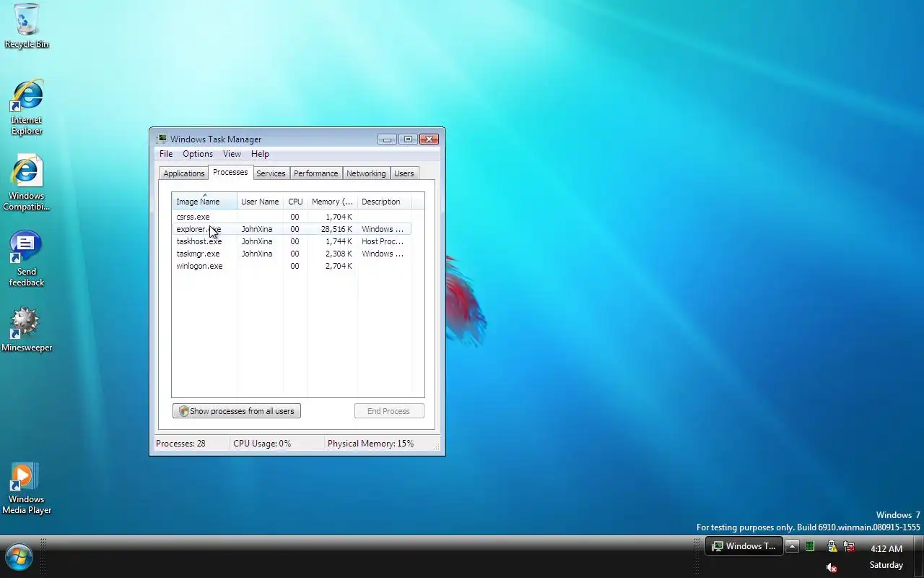Select the Minesweeper desktop shortcut
This screenshot has height=578, width=924.
(x=27, y=329)
